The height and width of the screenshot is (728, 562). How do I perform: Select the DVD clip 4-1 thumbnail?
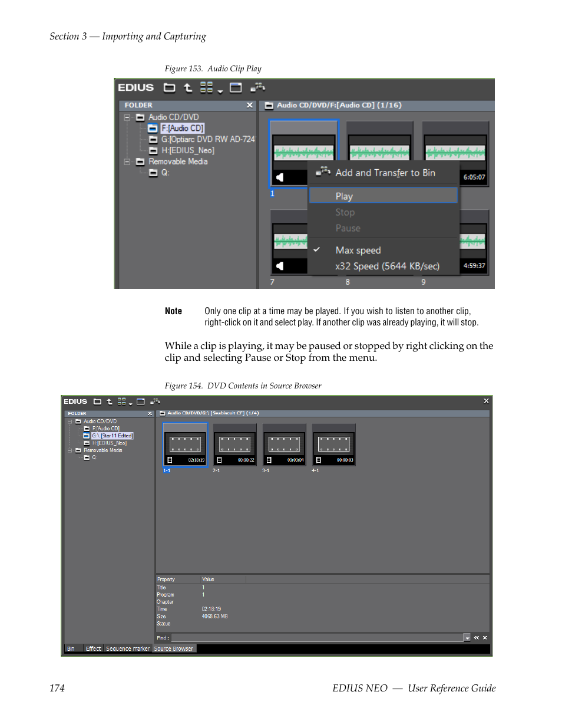333,445
